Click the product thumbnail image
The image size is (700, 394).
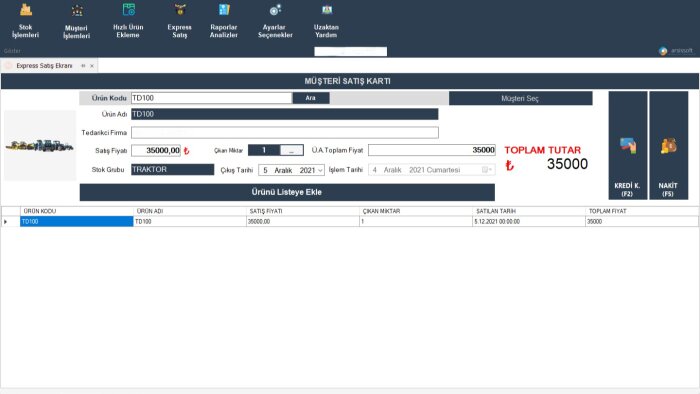[40, 145]
